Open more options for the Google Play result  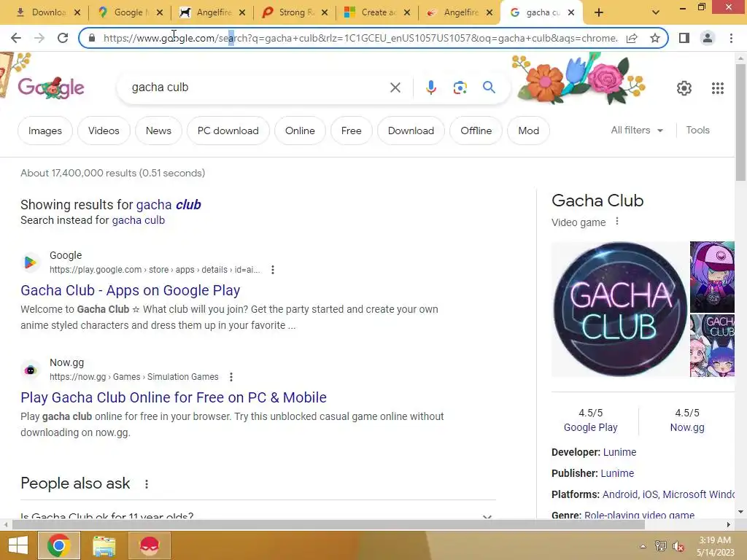[273, 270]
